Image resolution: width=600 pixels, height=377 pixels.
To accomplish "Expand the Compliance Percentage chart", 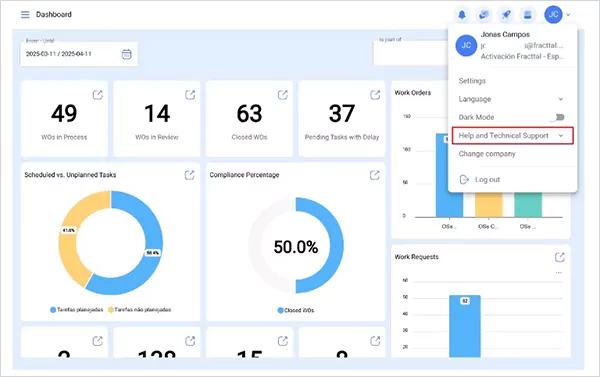I will 375,175.
